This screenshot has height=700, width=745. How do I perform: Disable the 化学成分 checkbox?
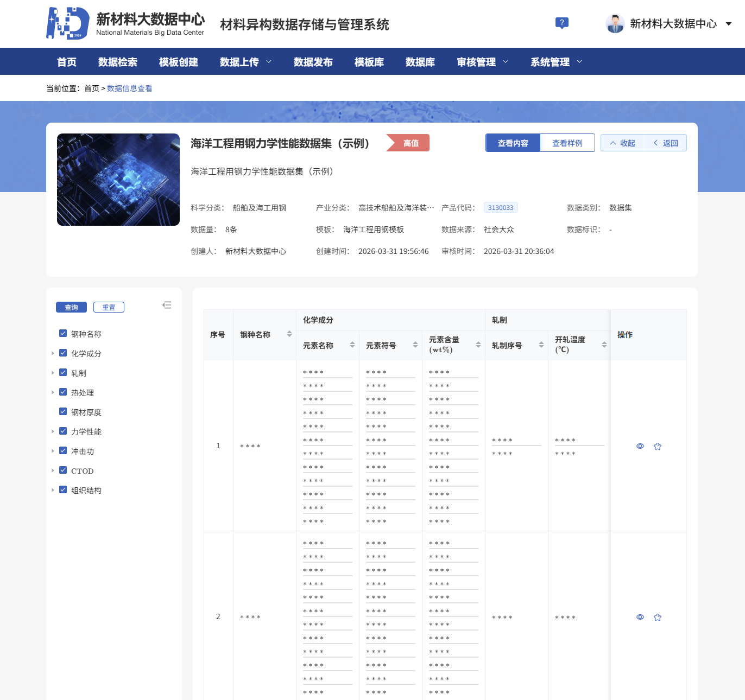pyautogui.click(x=63, y=353)
